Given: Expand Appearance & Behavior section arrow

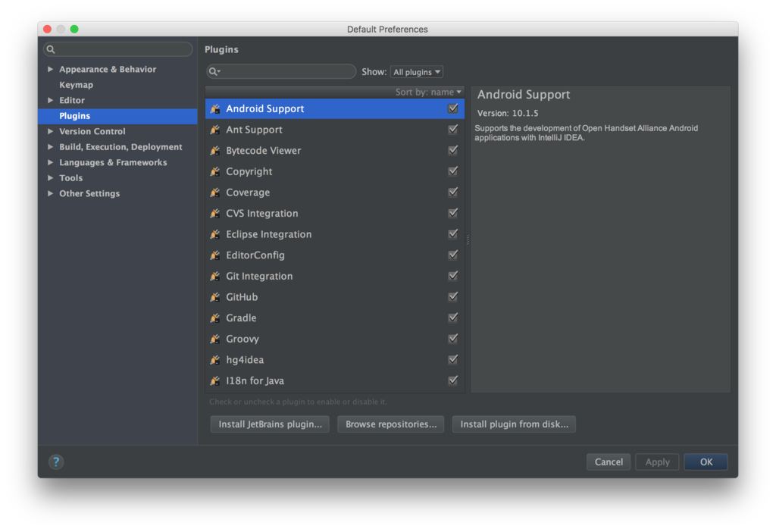Looking at the screenshot, I should click(x=51, y=69).
